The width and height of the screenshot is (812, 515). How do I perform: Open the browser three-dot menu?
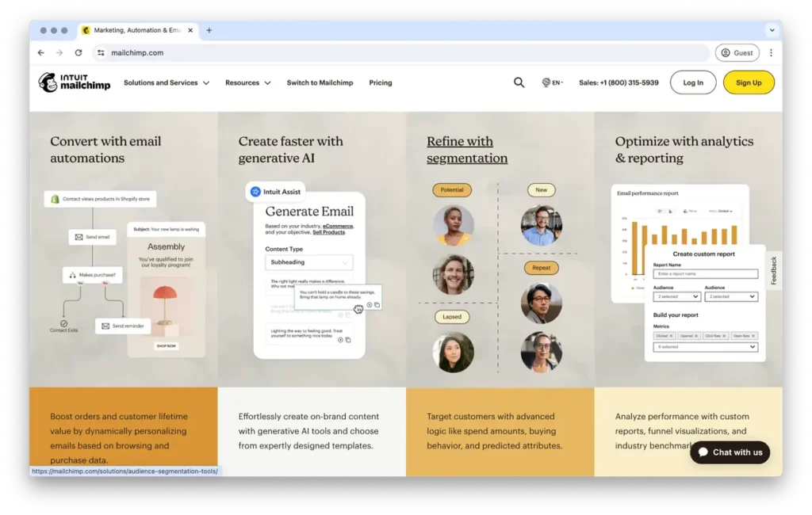pos(771,53)
